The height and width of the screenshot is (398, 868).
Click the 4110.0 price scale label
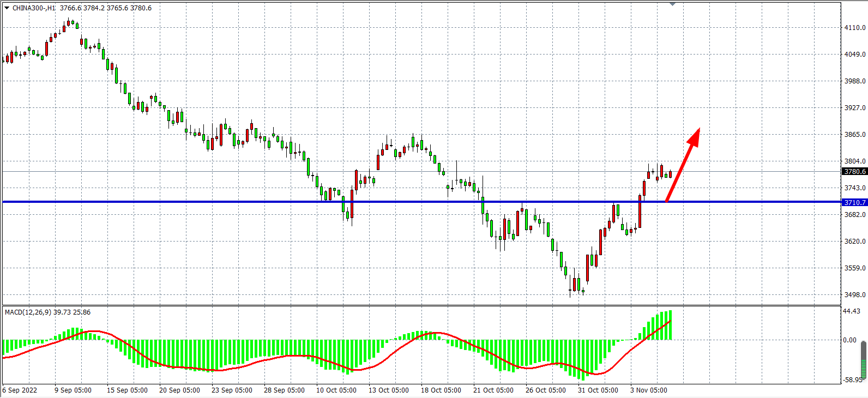coord(854,28)
